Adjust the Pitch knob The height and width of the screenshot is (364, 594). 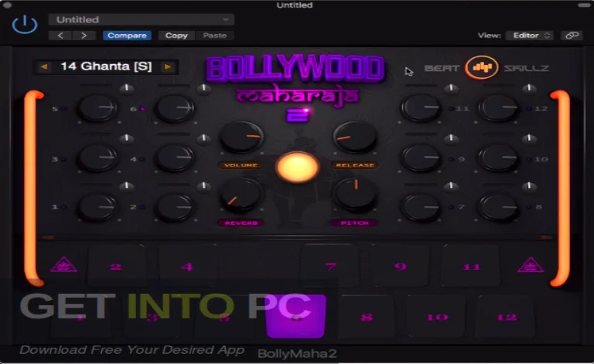355,195
